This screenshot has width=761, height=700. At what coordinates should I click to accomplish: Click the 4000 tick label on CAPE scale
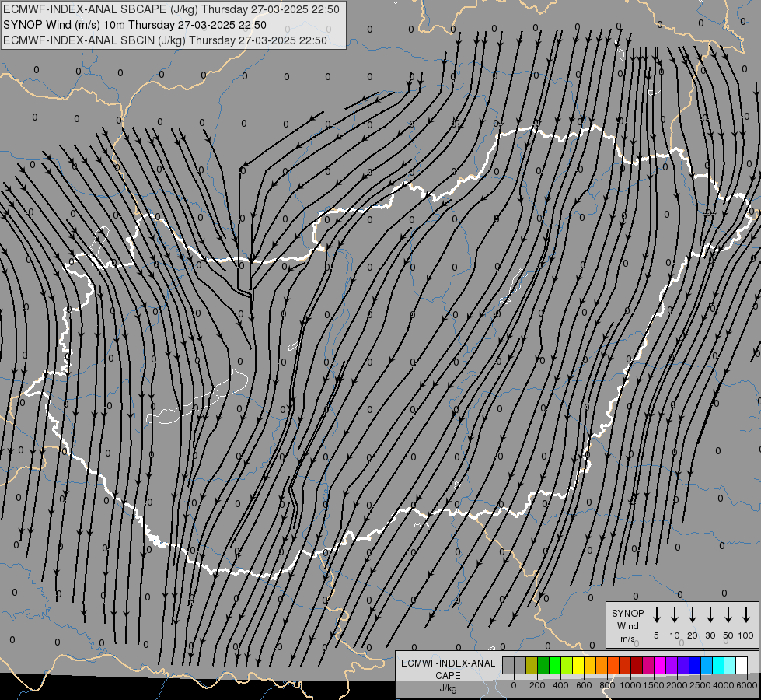pos(724,685)
